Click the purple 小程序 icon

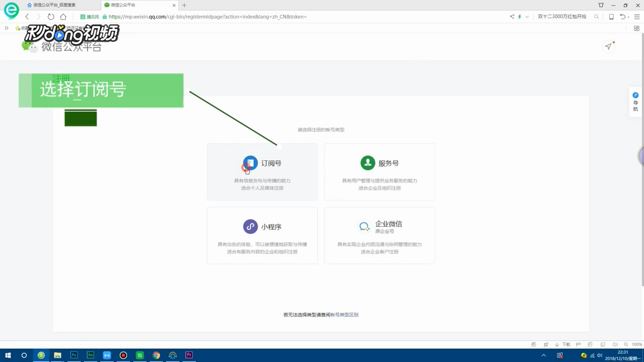(x=250, y=226)
